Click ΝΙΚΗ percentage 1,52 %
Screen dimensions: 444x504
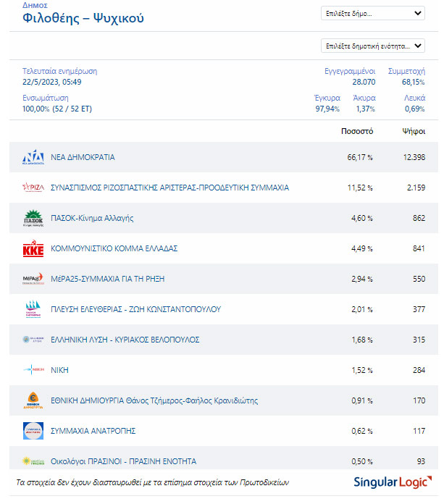[362, 370]
